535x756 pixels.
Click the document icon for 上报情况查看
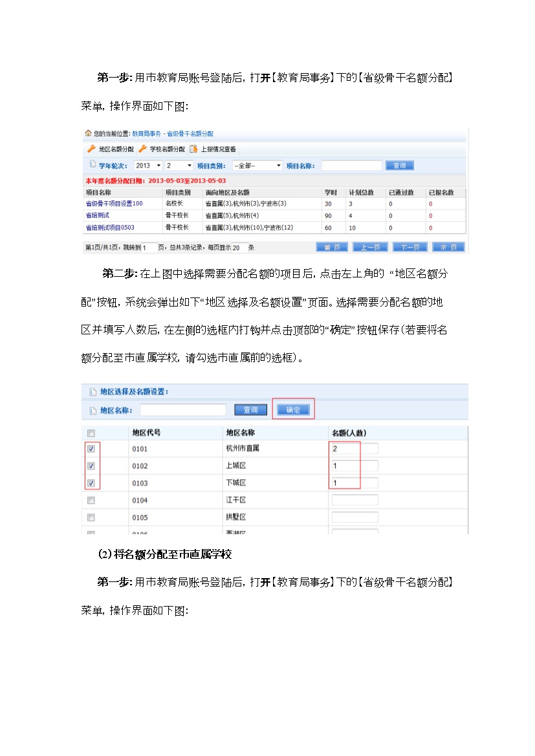pyautogui.click(x=193, y=149)
